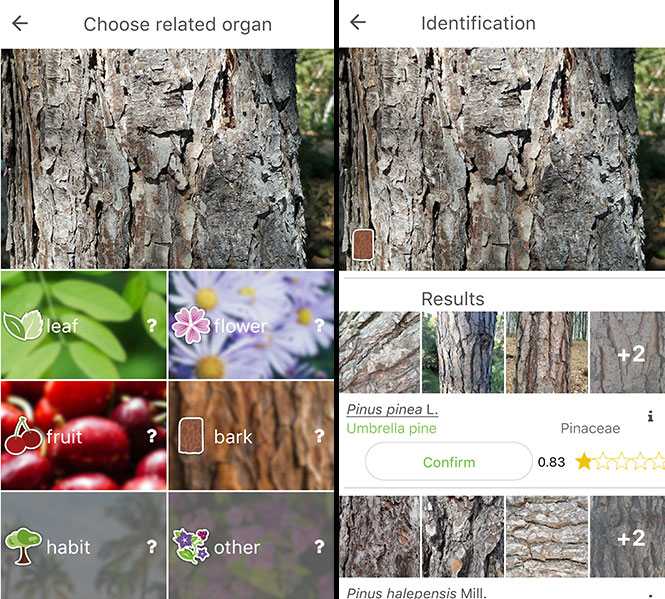Choose the other organ bouquet icon
This screenshot has width=665, height=599.
click(x=191, y=546)
